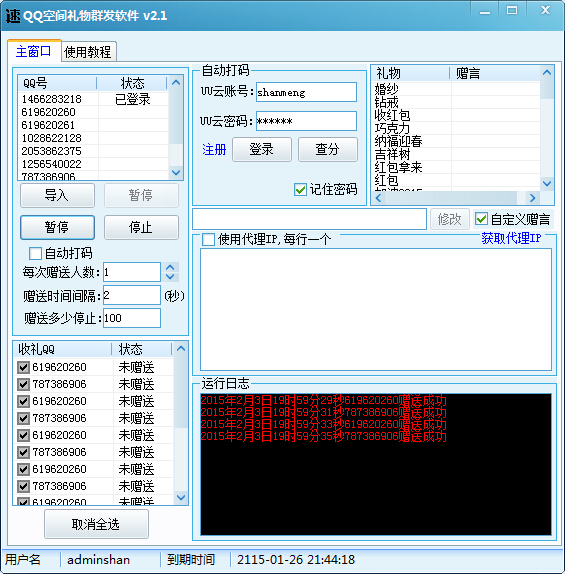Screen dimensions: 565x574
Task: Click 收礼QQ list scroll down arrow
Action: [181, 497]
